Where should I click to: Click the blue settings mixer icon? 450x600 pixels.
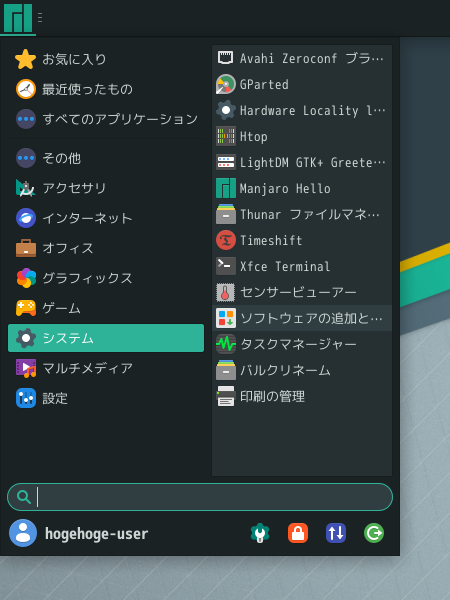26,398
